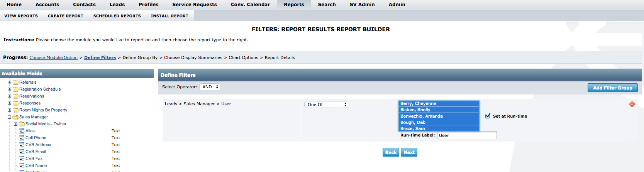Click the Reservations folder label
The width and height of the screenshot is (644, 172).
[32, 96]
